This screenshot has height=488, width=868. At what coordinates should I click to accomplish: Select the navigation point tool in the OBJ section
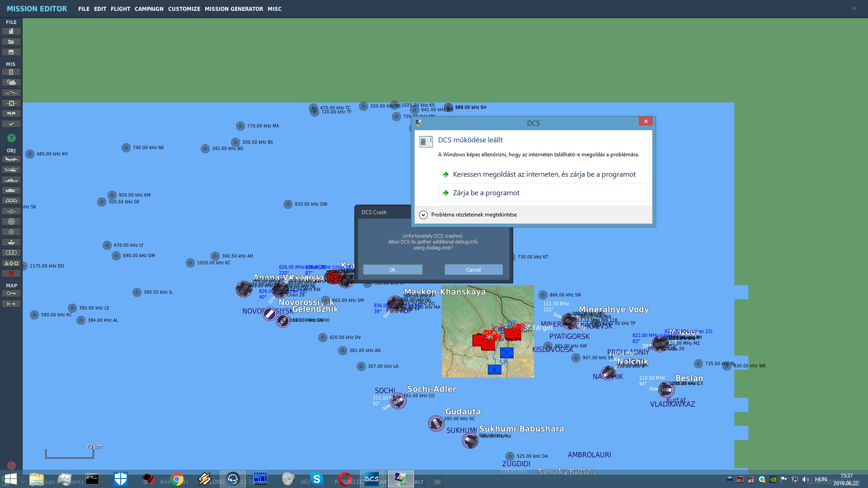click(x=11, y=211)
